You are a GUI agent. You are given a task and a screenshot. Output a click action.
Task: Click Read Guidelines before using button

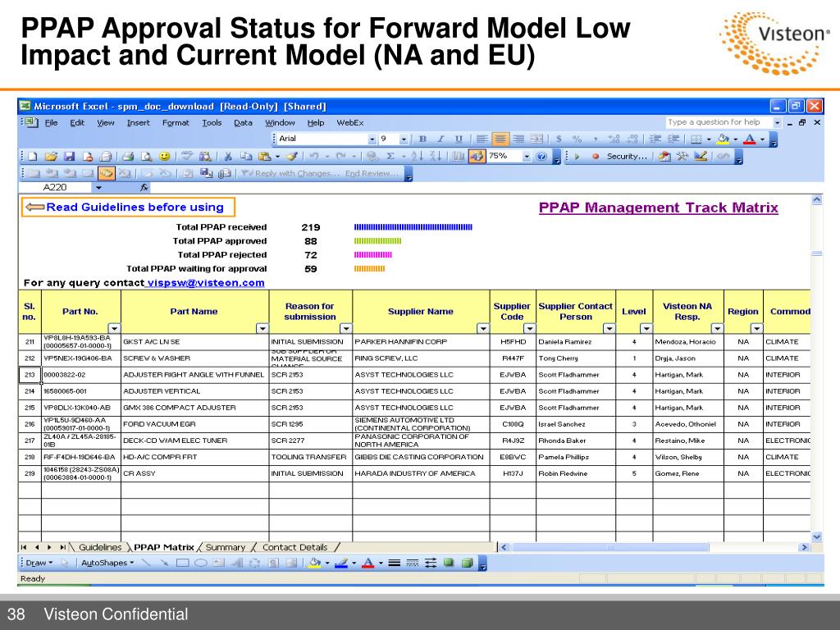(x=128, y=208)
